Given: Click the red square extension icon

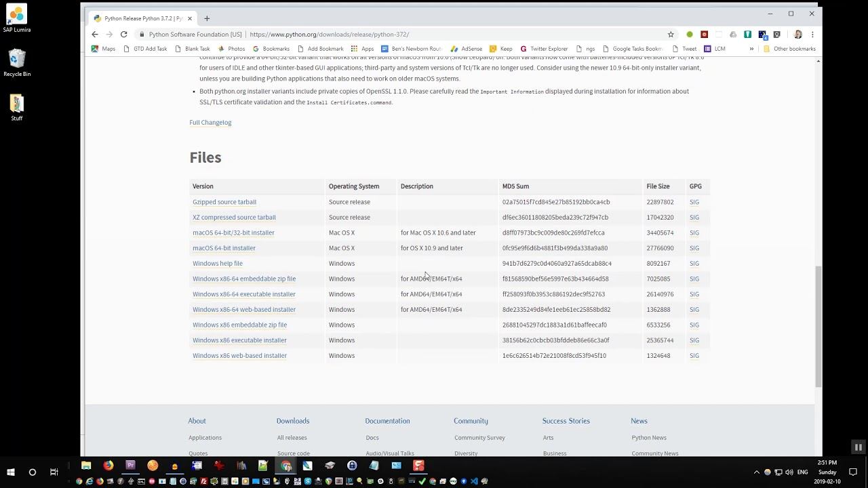Looking at the screenshot, I should (x=704, y=35).
